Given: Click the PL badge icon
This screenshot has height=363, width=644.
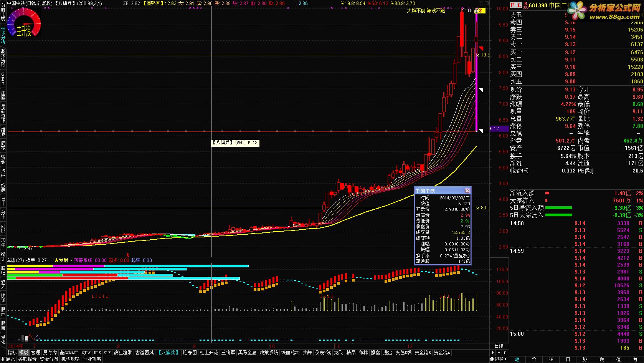Looking at the screenshot, I should [x=516, y=5].
